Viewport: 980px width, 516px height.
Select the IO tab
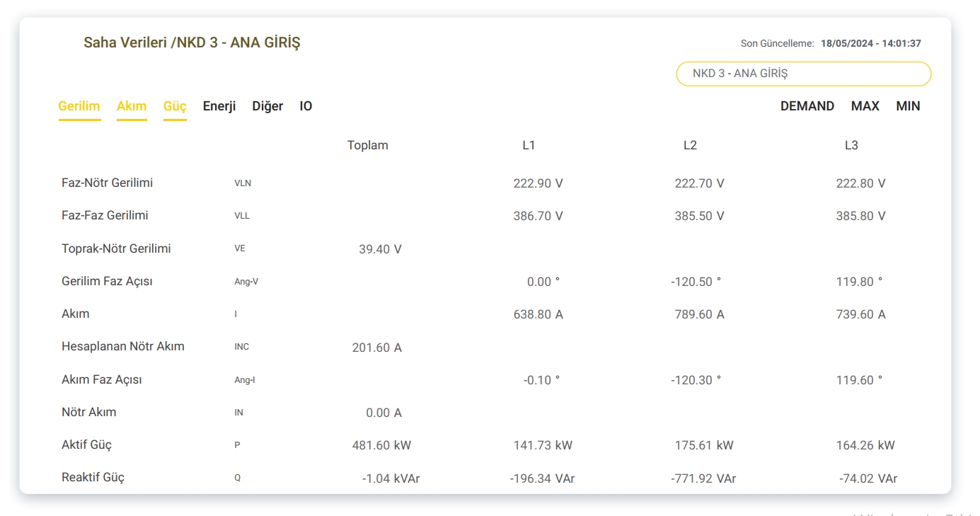pyautogui.click(x=306, y=106)
